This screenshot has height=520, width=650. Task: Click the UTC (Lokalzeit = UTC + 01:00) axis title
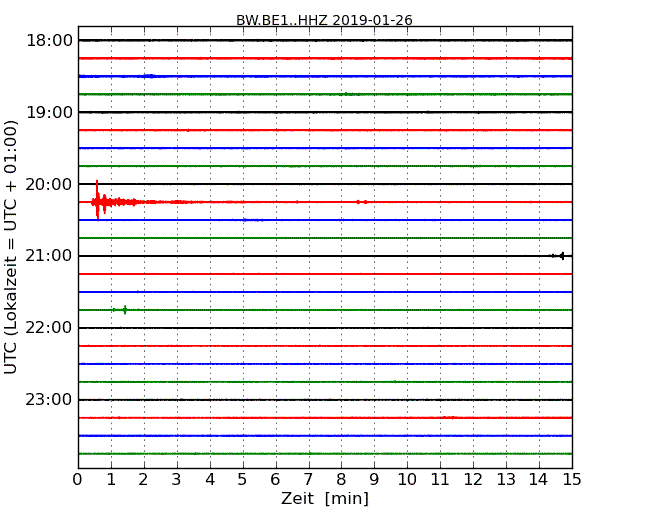pyautogui.click(x=10, y=247)
